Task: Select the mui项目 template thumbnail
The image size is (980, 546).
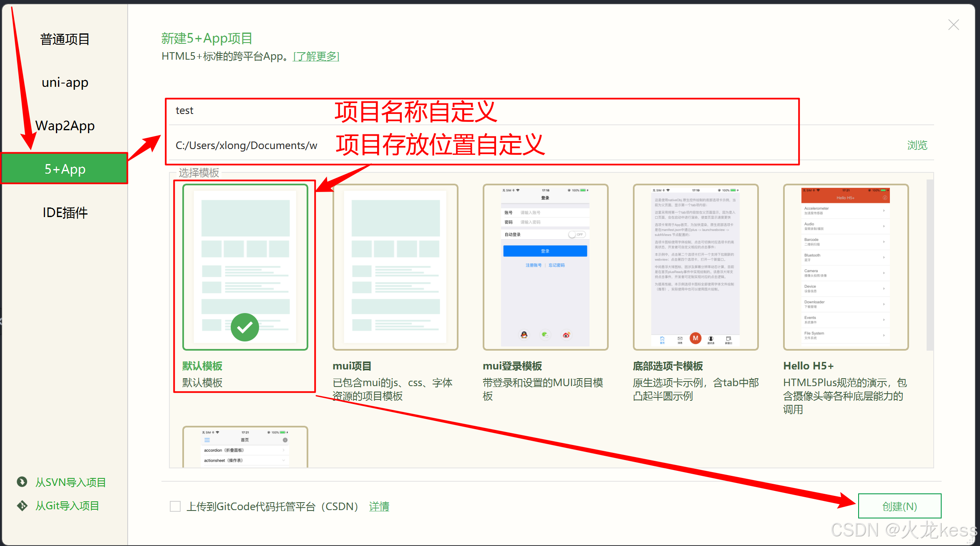Action: 395,267
